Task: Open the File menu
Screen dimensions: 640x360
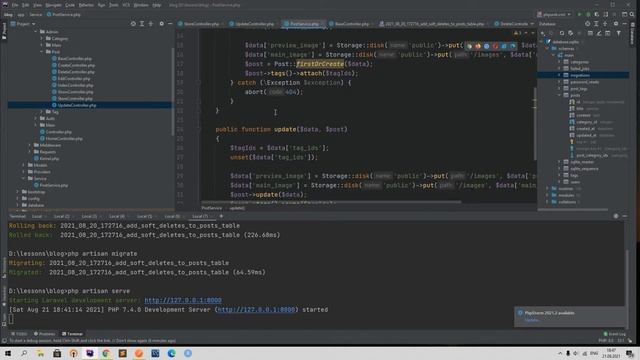Action: point(15,5)
